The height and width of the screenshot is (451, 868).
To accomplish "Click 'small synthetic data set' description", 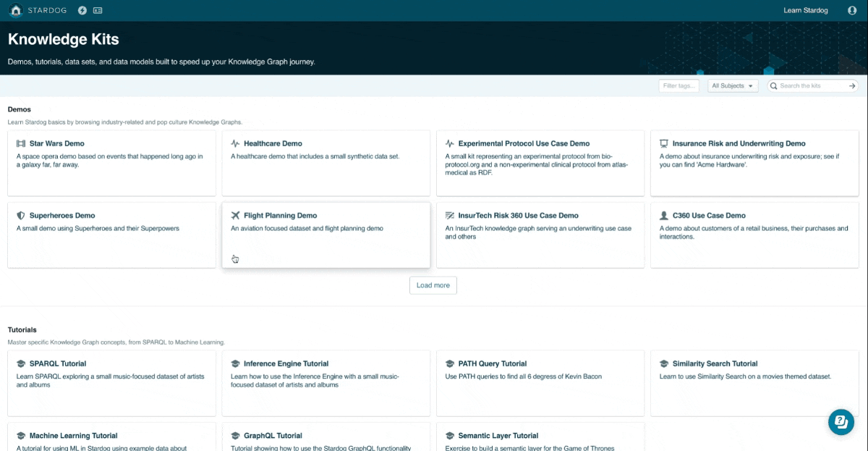I will tap(315, 156).
